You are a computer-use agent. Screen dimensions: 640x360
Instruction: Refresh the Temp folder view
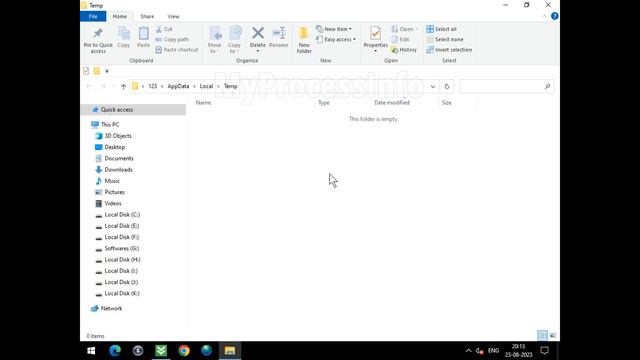447,87
